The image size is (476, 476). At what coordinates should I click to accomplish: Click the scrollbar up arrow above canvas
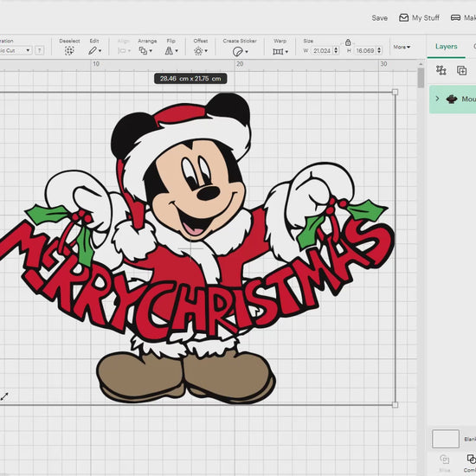coord(421,64)
